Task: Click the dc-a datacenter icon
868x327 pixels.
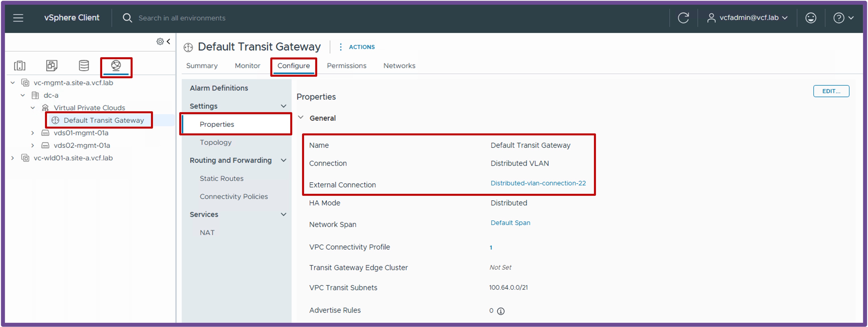Action: [x=35, y=95]
